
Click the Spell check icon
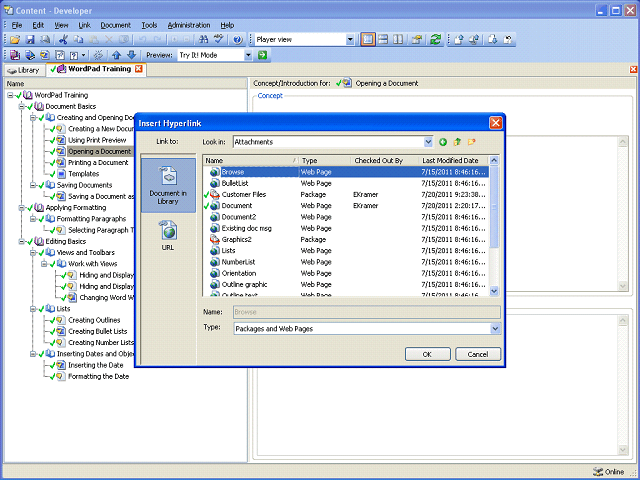[219, 40]
